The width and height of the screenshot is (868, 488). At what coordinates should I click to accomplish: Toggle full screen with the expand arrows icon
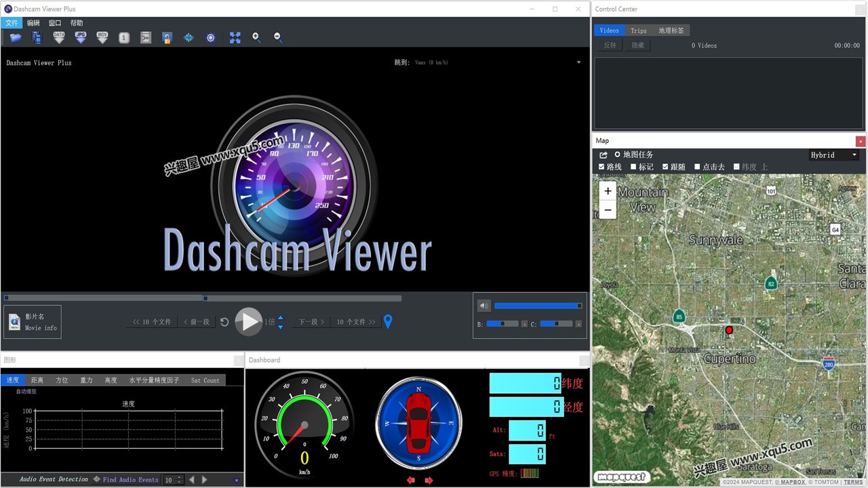point(235,38)
